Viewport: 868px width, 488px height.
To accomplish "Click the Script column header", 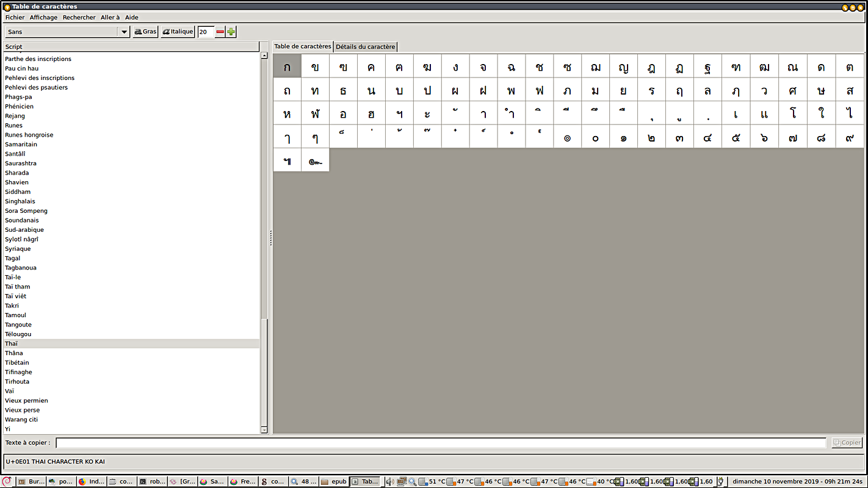I will pyautogui.click(x=131, y=47).
